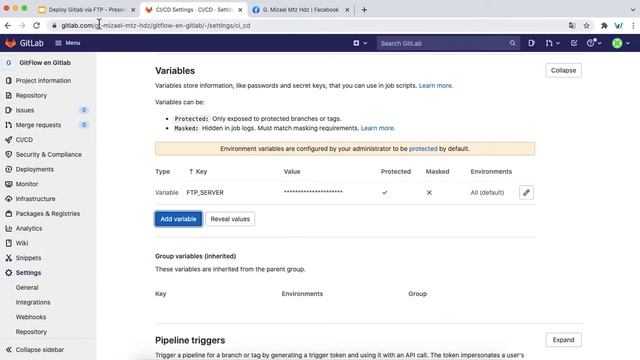The image size is (640, 360).
Task: Open Merge requests in the sidebar
Action: click(x=38, y=125)
